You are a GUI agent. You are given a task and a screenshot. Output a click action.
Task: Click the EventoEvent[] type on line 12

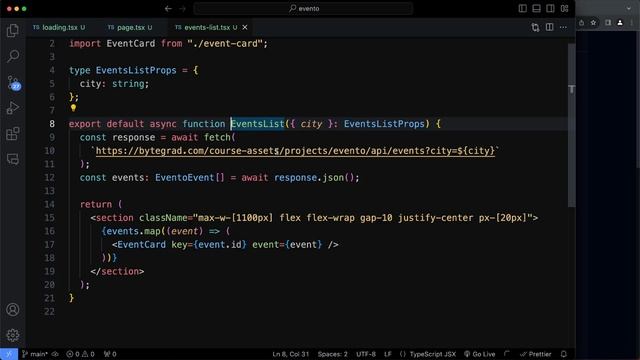(x=190, y=178)
